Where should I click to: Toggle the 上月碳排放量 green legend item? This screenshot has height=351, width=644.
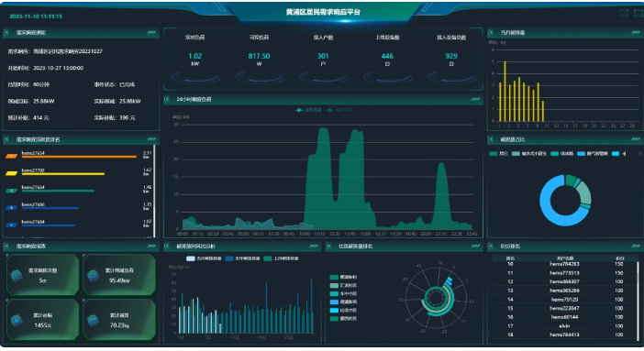tap(282, 258)
